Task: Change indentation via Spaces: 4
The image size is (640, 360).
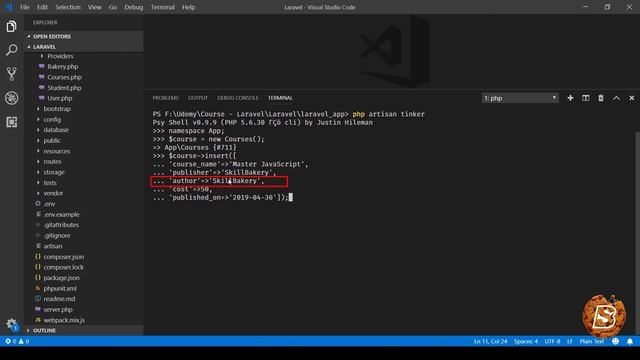Action: (526, 341)
